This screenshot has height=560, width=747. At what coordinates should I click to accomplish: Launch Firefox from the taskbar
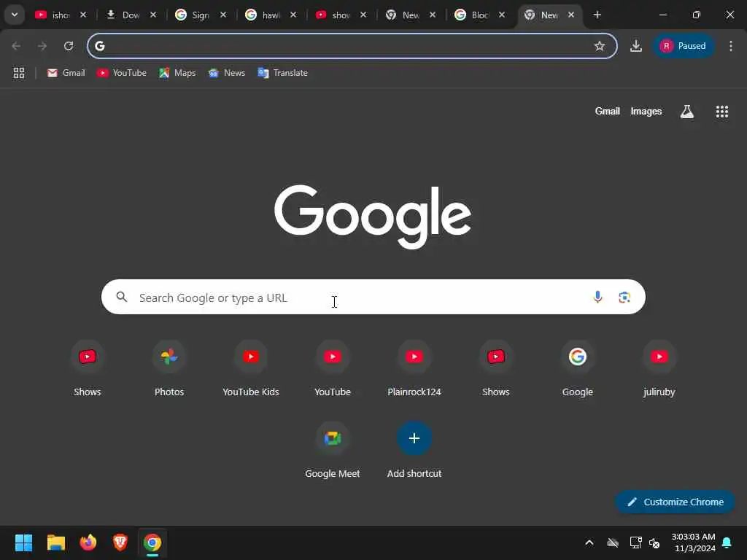88,542
